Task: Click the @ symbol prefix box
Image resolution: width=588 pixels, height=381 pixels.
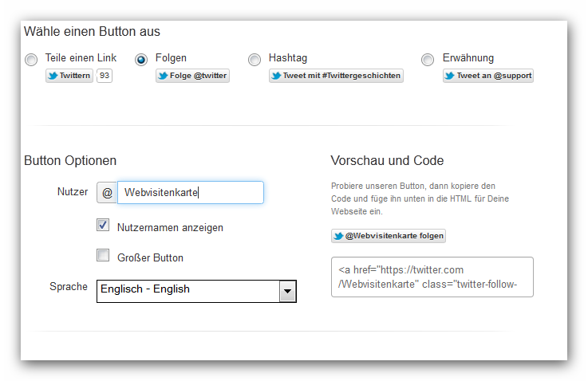Action: (107, 193)
